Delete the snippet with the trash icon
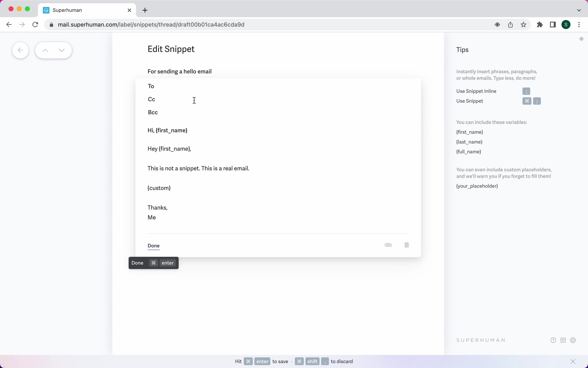588x368 pixels. 406,245
